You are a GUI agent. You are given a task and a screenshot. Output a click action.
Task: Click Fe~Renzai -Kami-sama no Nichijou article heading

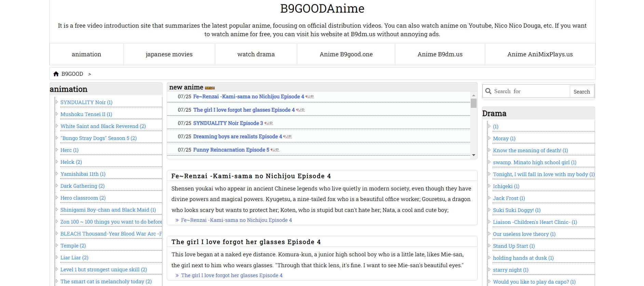tap(251, 176)
